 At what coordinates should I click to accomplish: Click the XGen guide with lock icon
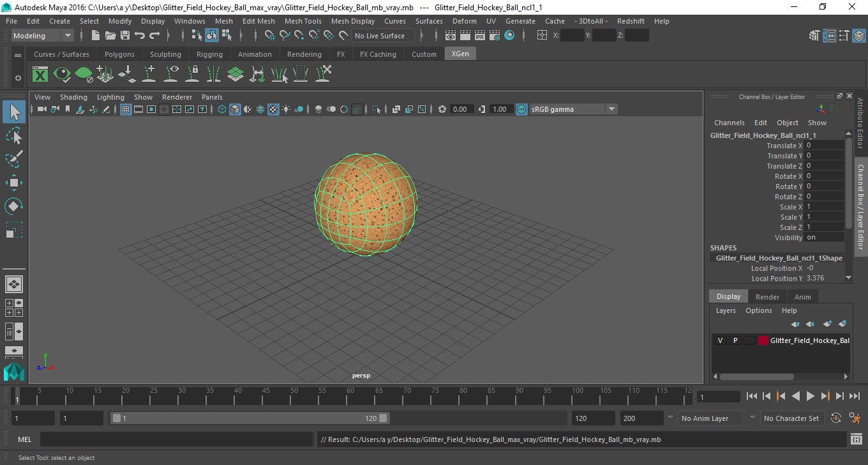coord(192,75)
